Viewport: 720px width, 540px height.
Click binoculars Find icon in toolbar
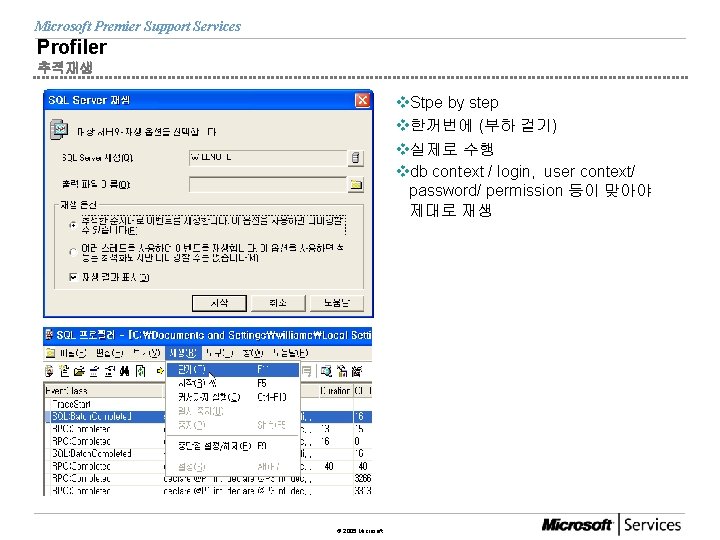point(124,371)
